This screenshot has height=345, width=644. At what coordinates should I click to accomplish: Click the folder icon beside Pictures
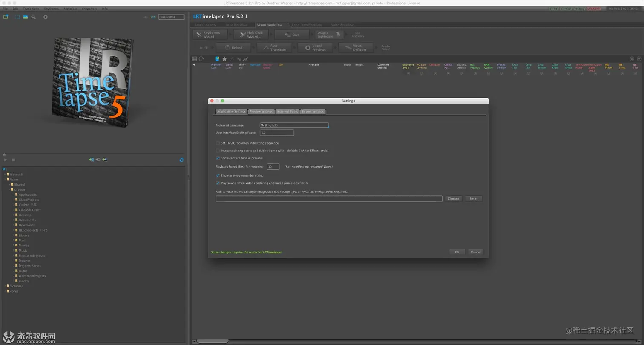[x=16, y=261]
